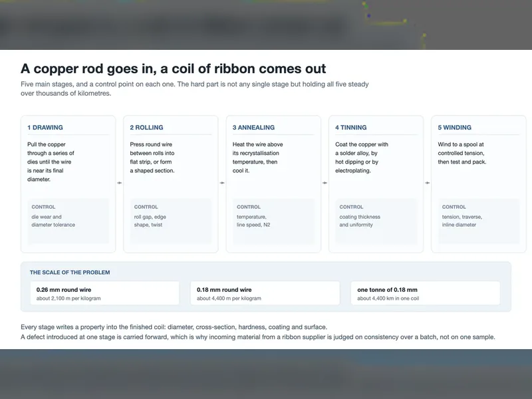Viewport: 532px width, 399px height.
Task: Click the "0.26 mm round wire" label
Action: 64,290
